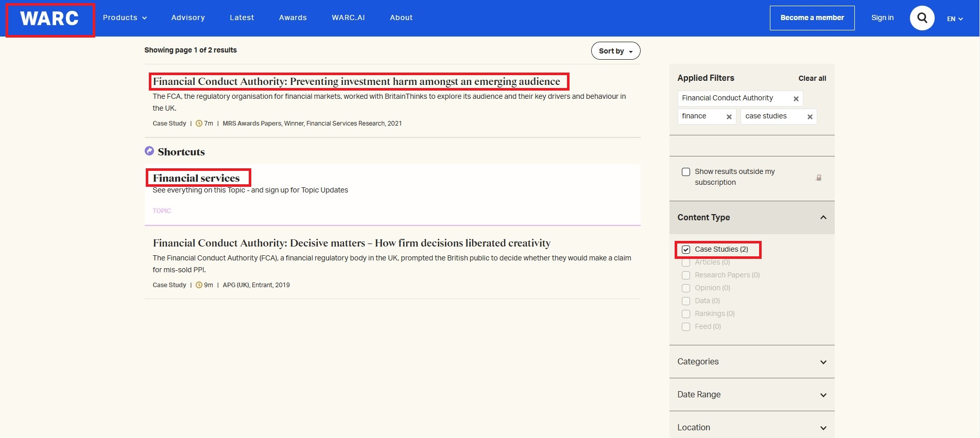Viewport: 980px width, 438px height.
Task: Tick the Research Papers checkbox
Action: [x=686, y=275]
